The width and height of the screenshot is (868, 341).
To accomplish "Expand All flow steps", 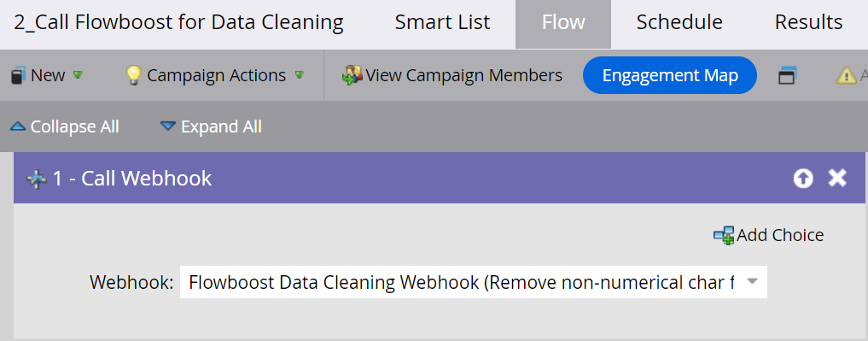I will pyautogui.click(x=211, y=126).
